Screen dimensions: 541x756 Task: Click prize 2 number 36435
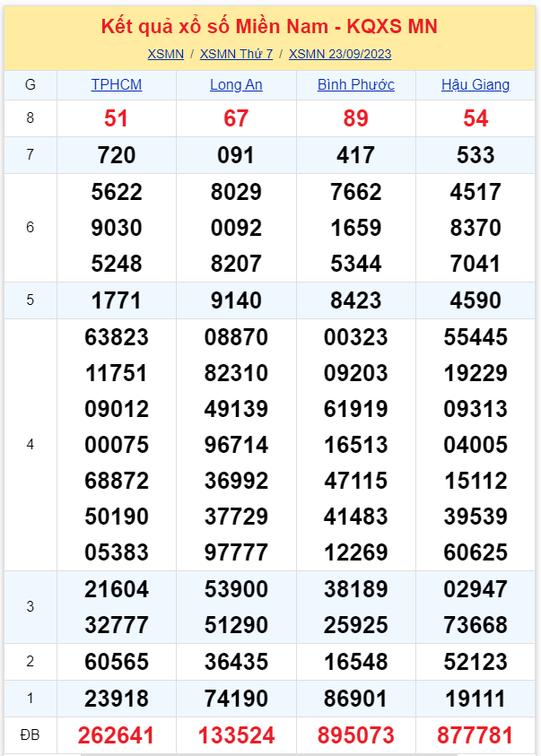236,662
